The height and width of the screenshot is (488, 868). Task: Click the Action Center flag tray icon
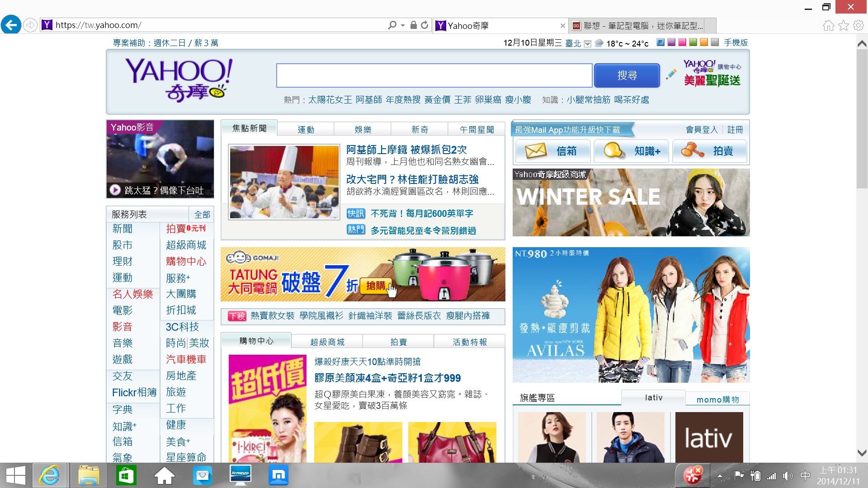pos(739,475)
